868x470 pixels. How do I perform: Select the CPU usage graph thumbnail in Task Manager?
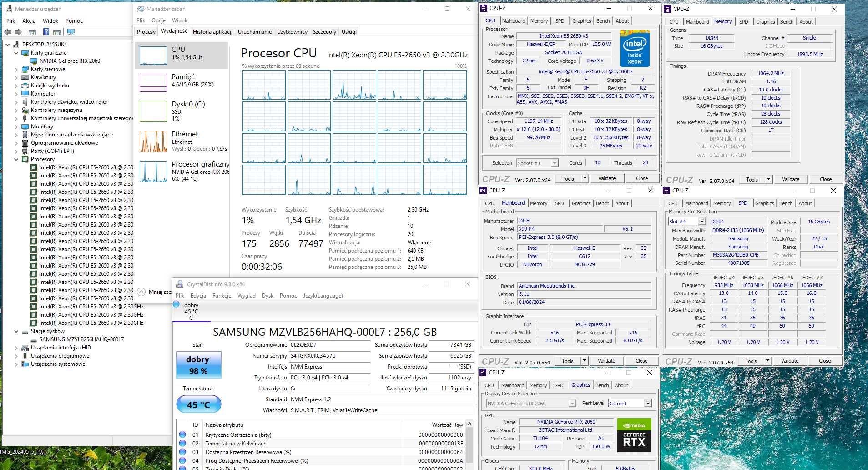pos(153,56)
